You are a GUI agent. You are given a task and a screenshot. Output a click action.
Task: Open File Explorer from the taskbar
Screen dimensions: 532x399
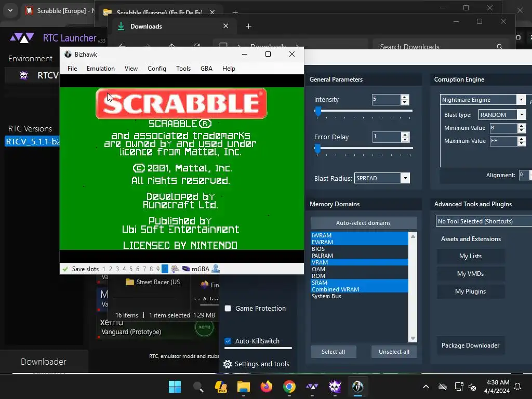click(x=244, y=387)
